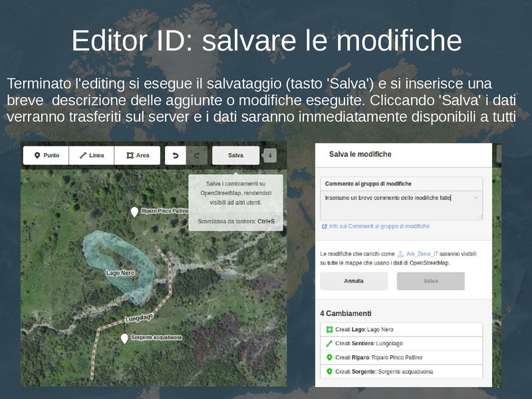
Task: Undo the last edit
Action: click(x=176, y=156)
